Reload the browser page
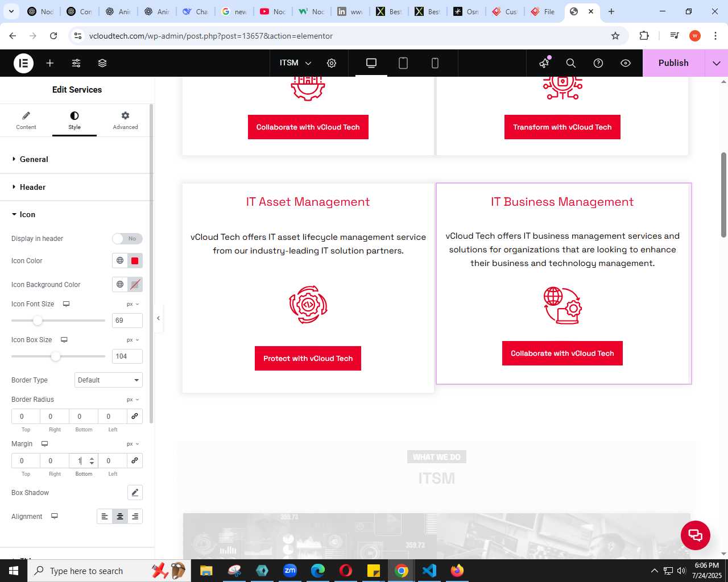Image resolution: width=728 pixels, height=582 pixels. point(53,36)
